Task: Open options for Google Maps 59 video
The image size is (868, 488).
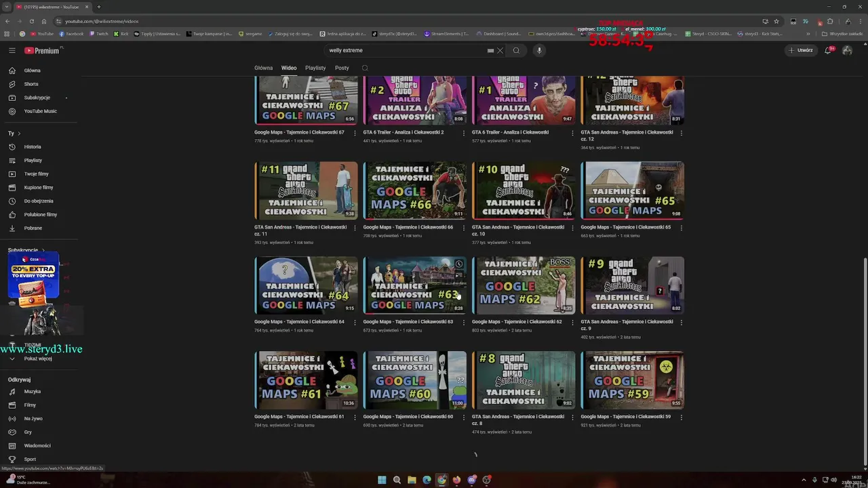Action: click(x=682, y=418)
